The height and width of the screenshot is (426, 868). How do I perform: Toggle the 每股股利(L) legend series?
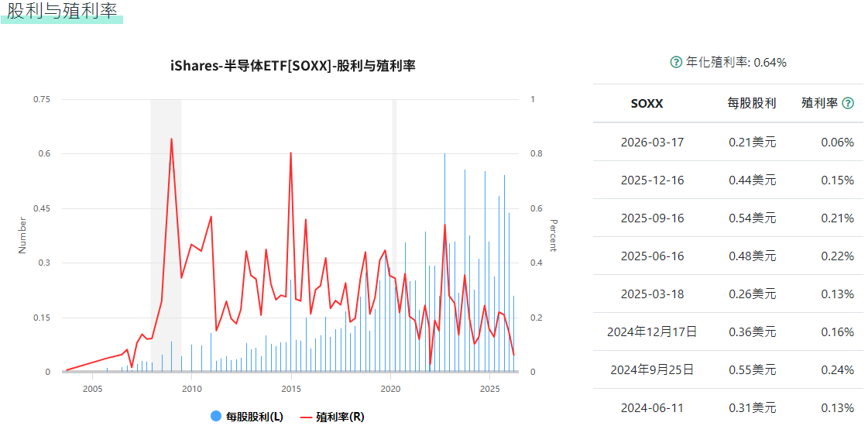pyautogui.click(x=247, y=417)
